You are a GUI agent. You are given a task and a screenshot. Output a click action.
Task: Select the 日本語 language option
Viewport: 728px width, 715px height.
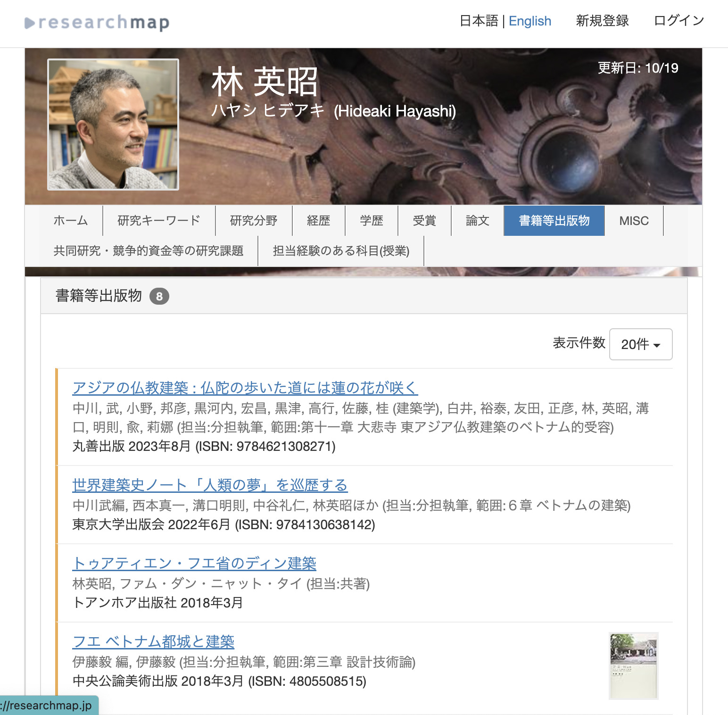click(x=478, y=21)
